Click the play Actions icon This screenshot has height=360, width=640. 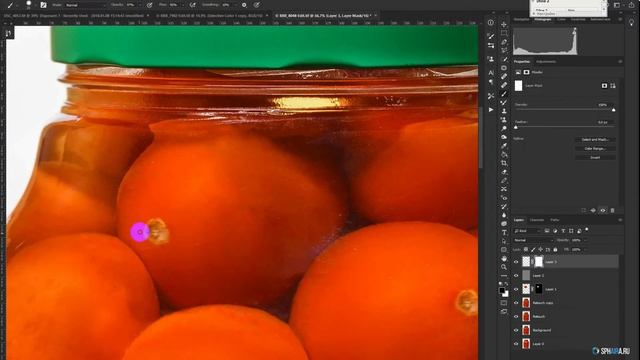[491, 110]
